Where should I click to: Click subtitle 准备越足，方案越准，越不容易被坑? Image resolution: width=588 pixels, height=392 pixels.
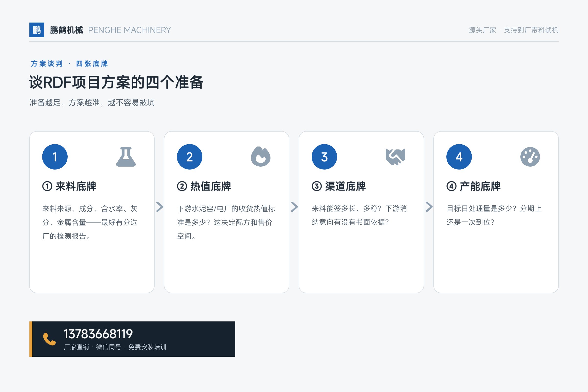pyautogui.click(x=92, y=102)
